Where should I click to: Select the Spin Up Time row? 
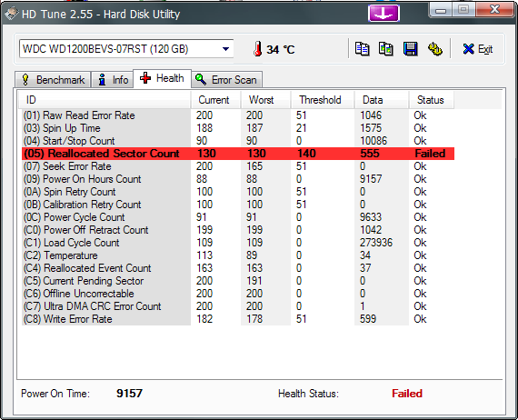(238, 128)
